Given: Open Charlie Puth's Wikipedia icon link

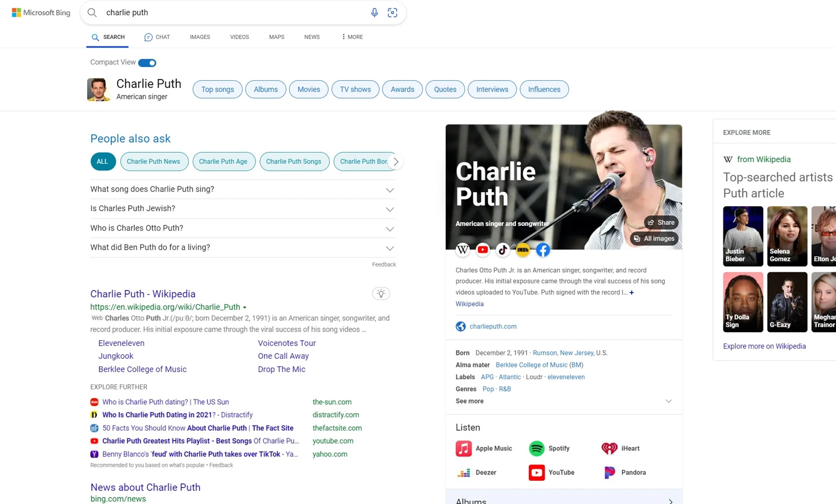Looking at the screenshot, I should pyautogui.click(x=463, y=250).
